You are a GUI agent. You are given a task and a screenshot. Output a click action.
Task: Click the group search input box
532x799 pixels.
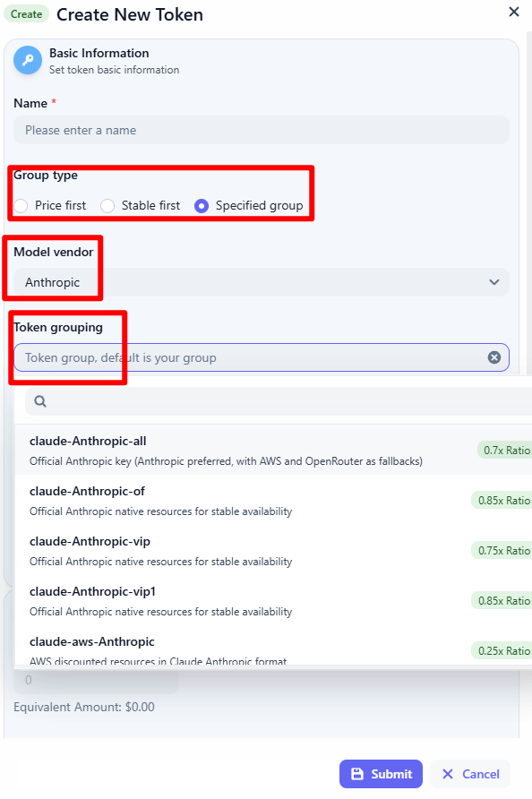279,401
